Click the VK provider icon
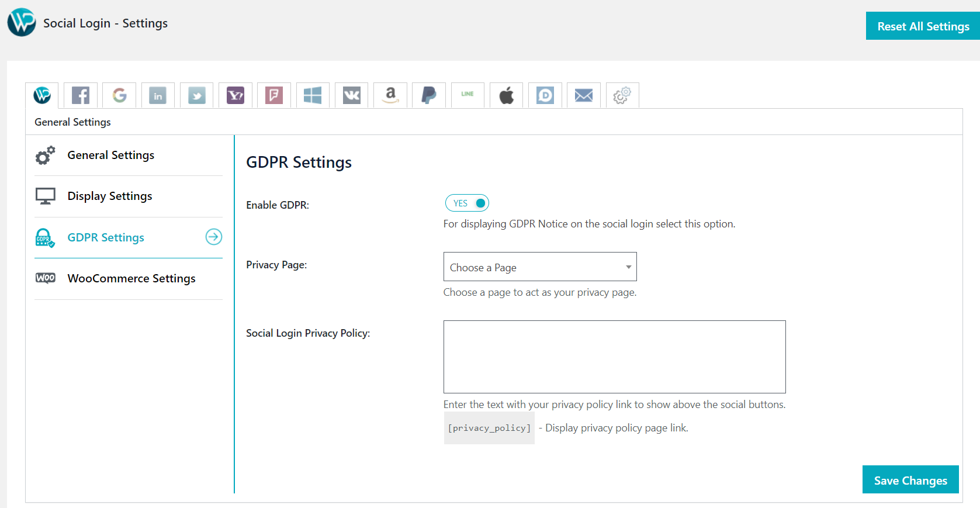This screenshot has height=508, width=980. coord(352,95)
